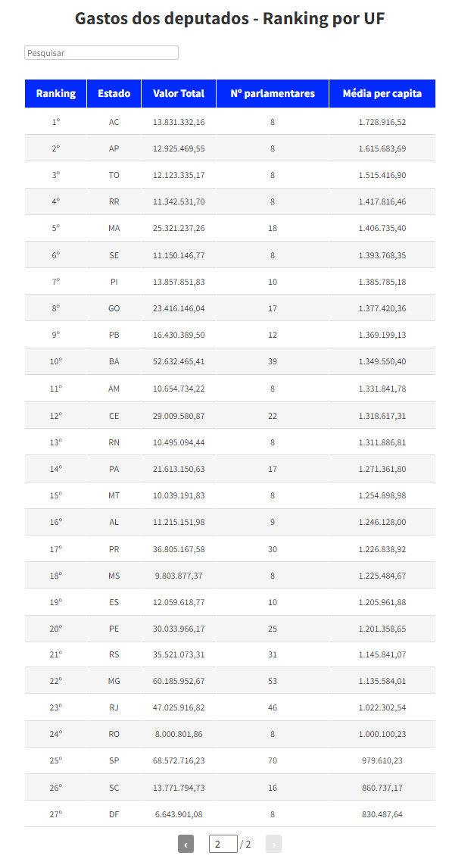Select the AC state cell
The image size is (474, 868).
coord(114,122)
